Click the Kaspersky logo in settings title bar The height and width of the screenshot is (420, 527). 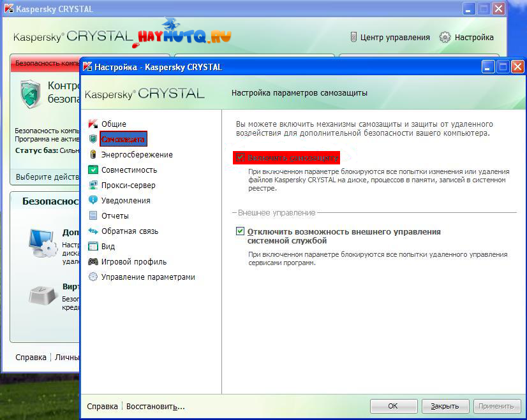[x=87, y=67]
